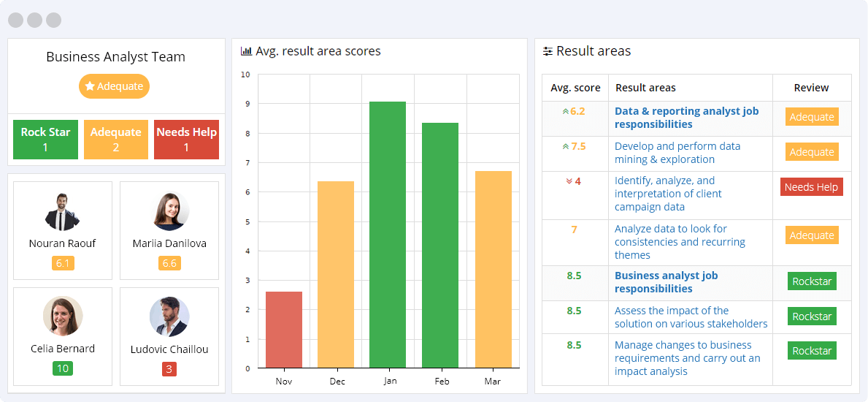The image size is (868, 402).
Task: Click Rockstar badge for Assess the impact row
Action: [x=812, y=316]
